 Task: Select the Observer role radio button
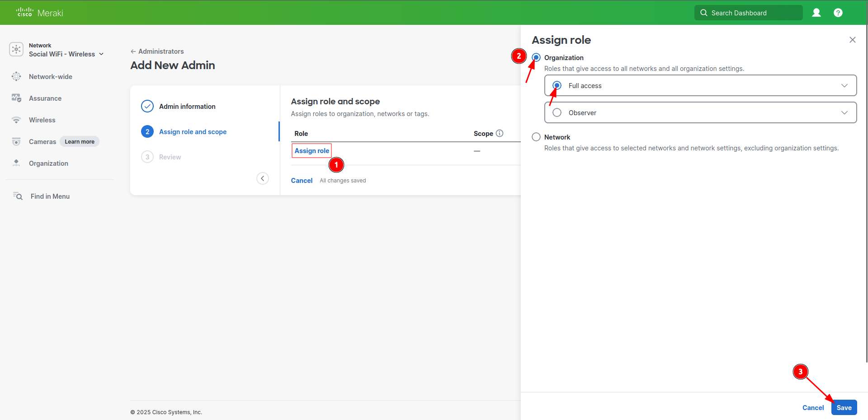click(557, 112)
